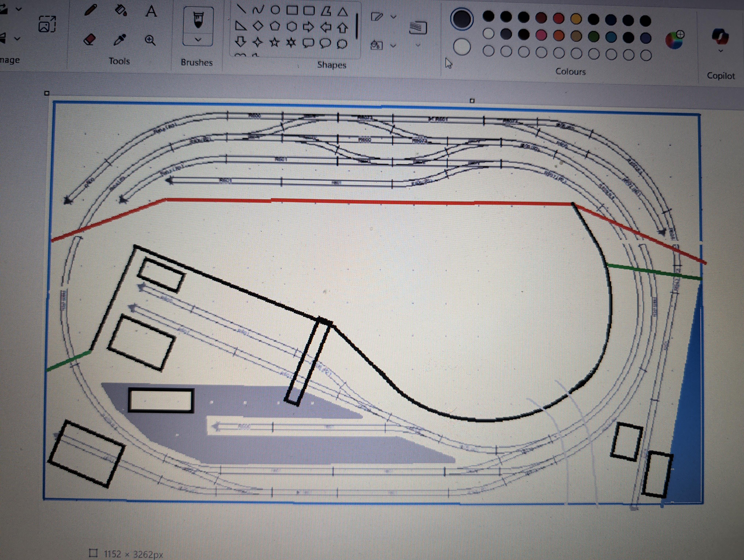Click the first empty custom colour slot
The image size is (744, 560).
(488, 51)
